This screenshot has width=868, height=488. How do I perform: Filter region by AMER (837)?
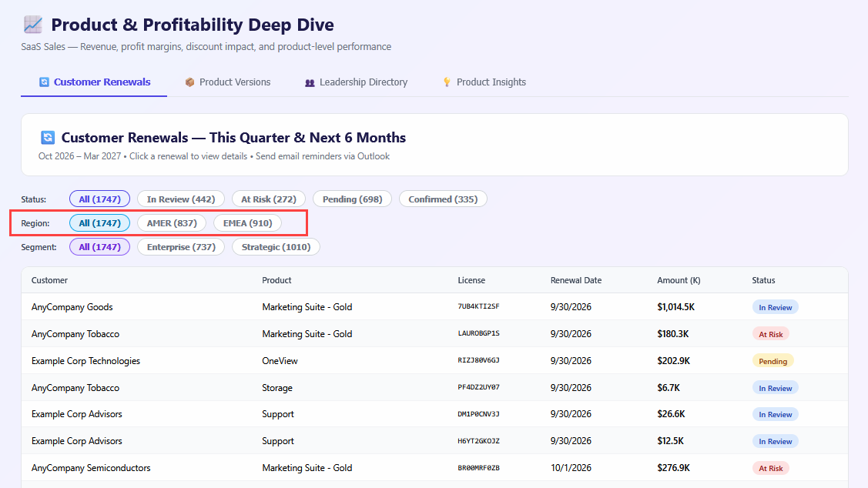[x=172, y=223]
